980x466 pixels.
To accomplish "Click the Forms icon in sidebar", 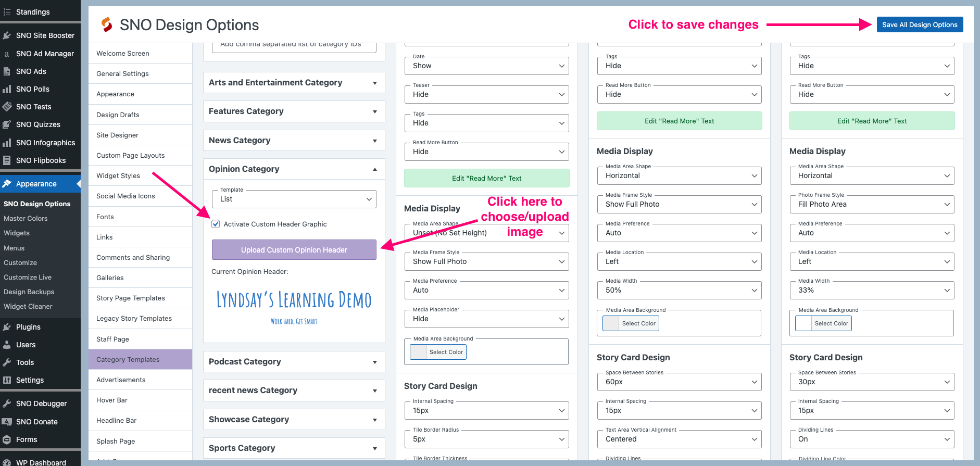I will tap(7, 439).
